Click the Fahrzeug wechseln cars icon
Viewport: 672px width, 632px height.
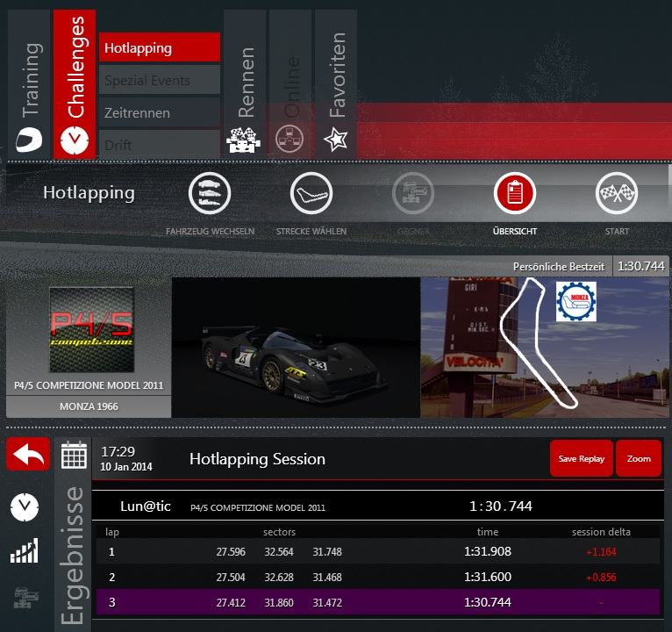coord(210,193)
